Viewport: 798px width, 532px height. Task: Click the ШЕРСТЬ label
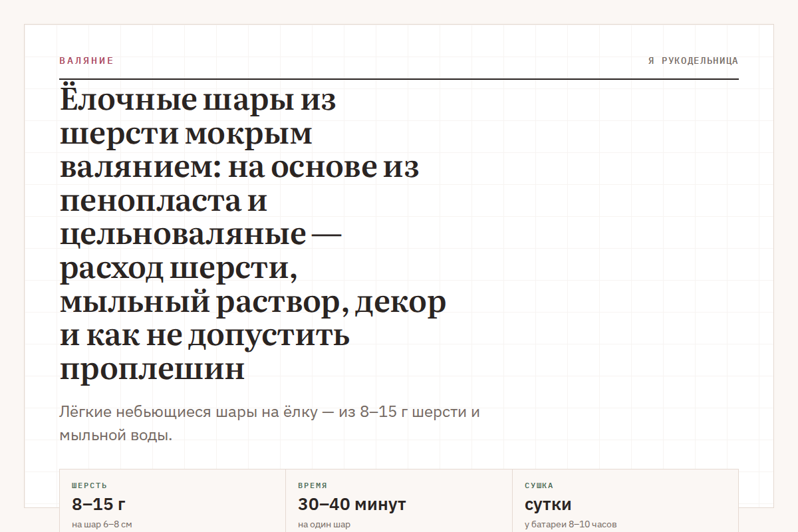tap(89, 485)
